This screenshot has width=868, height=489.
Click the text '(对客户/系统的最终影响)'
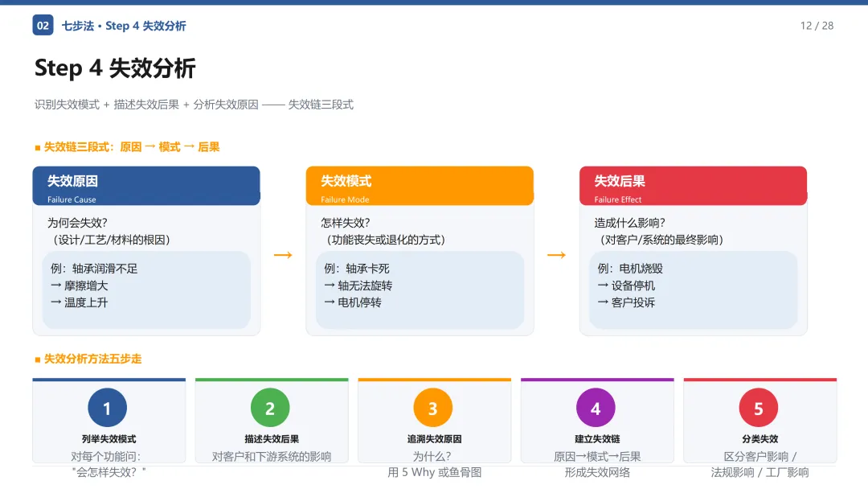click(661, 240)
